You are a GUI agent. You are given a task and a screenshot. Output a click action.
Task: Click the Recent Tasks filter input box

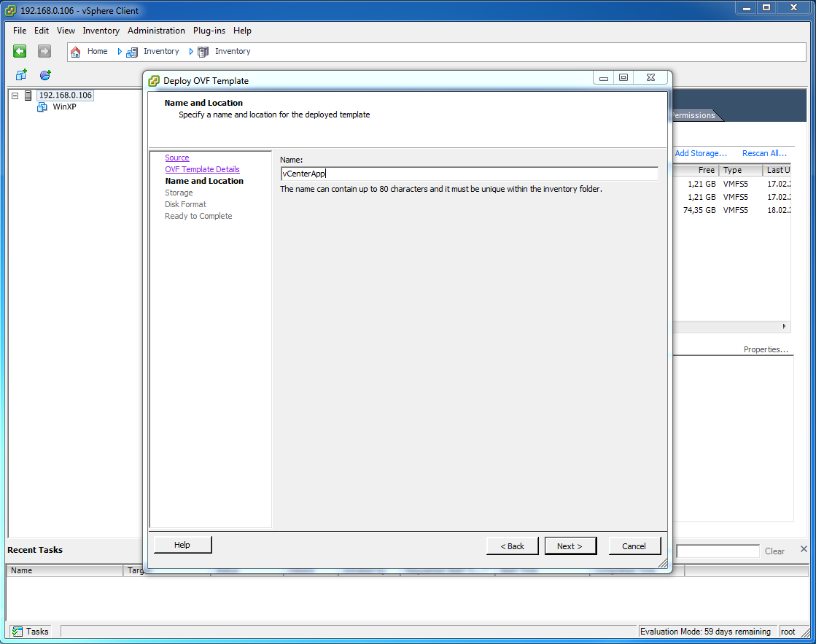[718, 551]
